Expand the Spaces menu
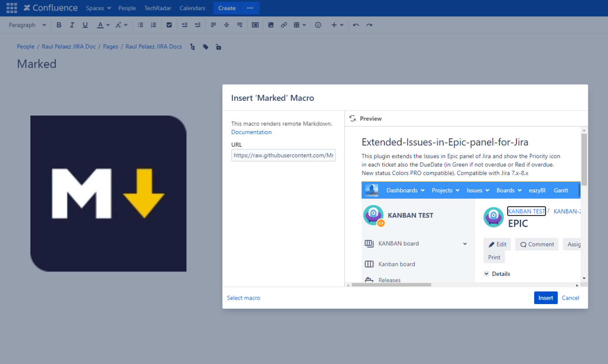This screenshot has width=608, height=364. coord(98,8)
